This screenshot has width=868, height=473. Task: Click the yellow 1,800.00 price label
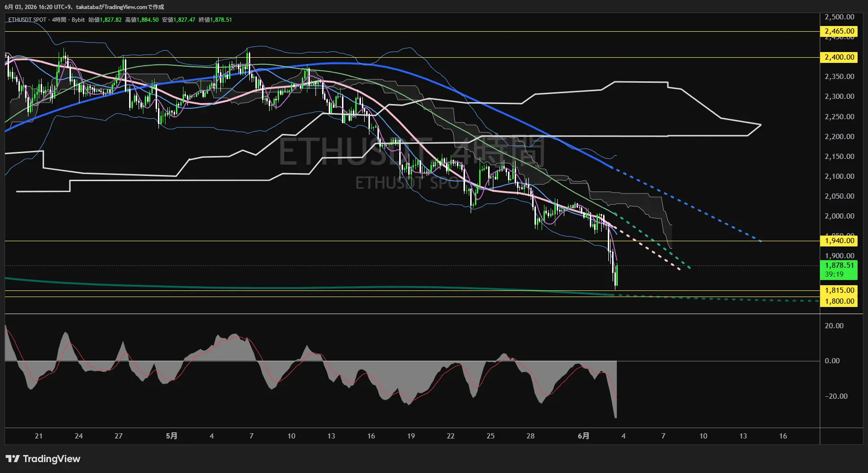[x=839, y=301]
